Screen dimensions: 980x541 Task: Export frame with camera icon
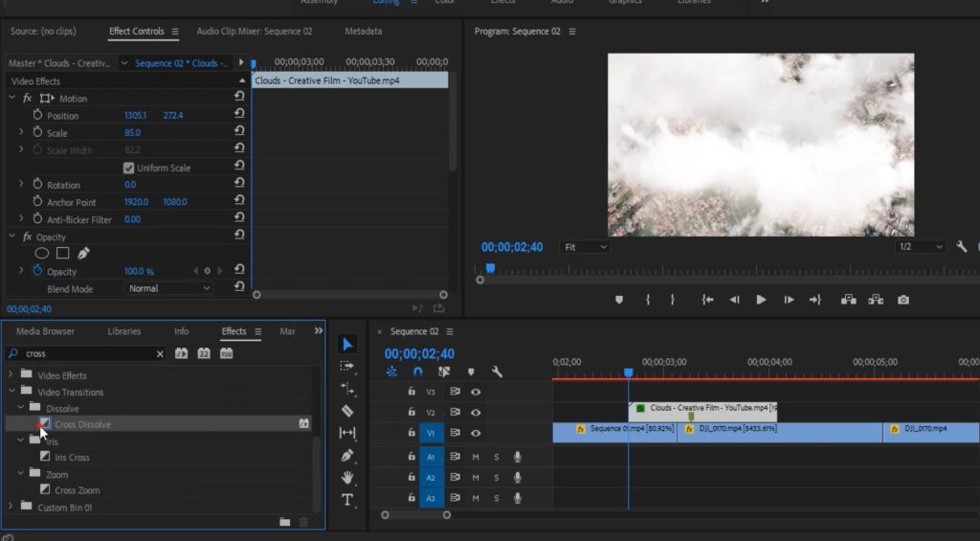[x=903, y=300]
